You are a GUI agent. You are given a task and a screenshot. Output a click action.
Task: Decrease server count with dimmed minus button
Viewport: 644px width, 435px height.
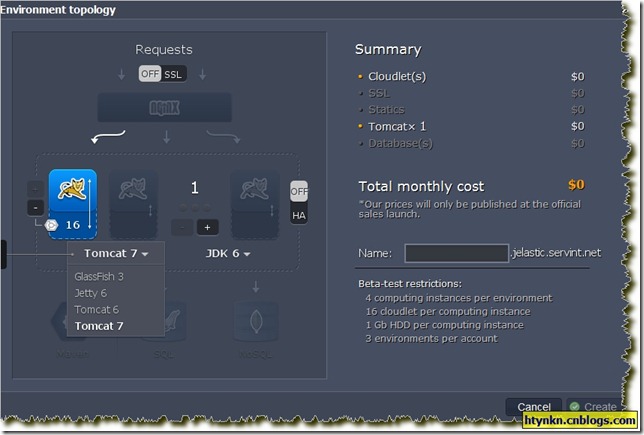(x=182, y=227)
